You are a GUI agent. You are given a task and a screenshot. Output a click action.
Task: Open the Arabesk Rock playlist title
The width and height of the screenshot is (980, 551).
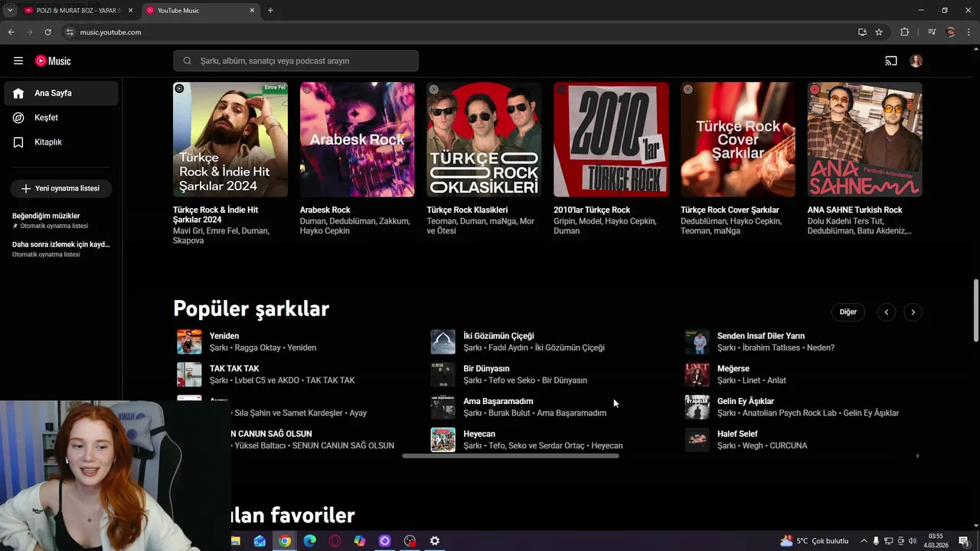click(325, 210)
